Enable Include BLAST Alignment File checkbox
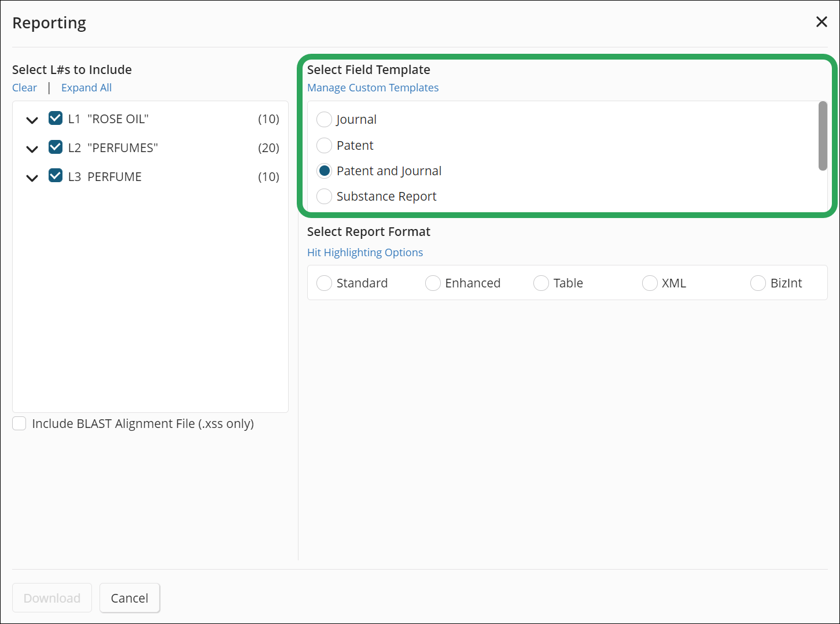Screen dimensions: 840x624 coord(20,423)
